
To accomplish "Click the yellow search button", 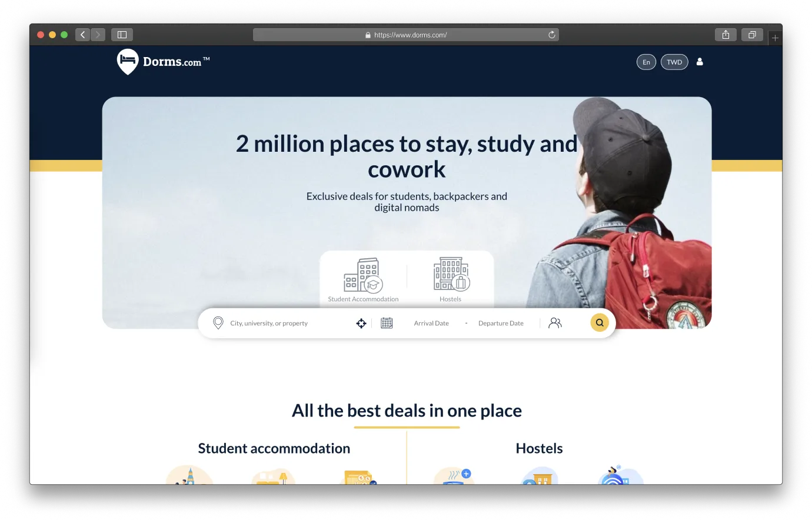I will (x=600, y=322).
